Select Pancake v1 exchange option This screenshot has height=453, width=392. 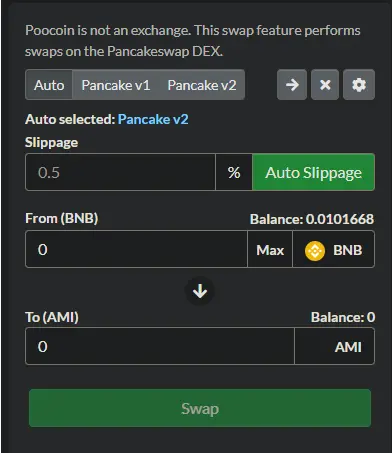point(116,85)
